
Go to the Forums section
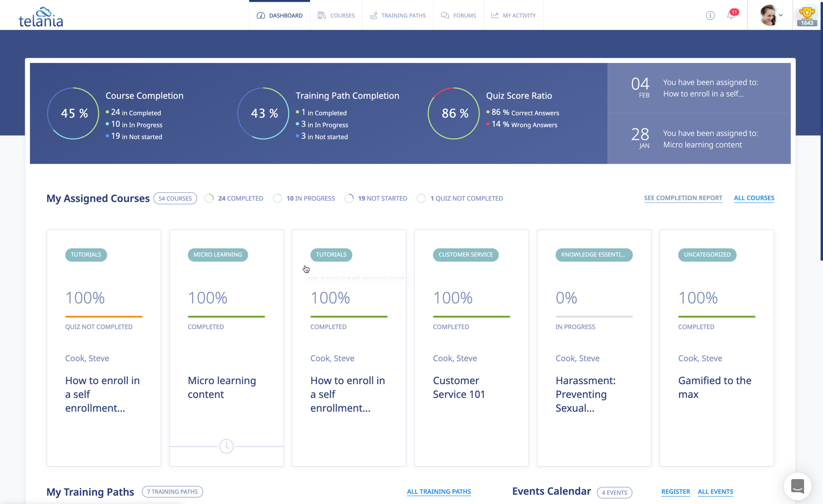tap(458, 15)
